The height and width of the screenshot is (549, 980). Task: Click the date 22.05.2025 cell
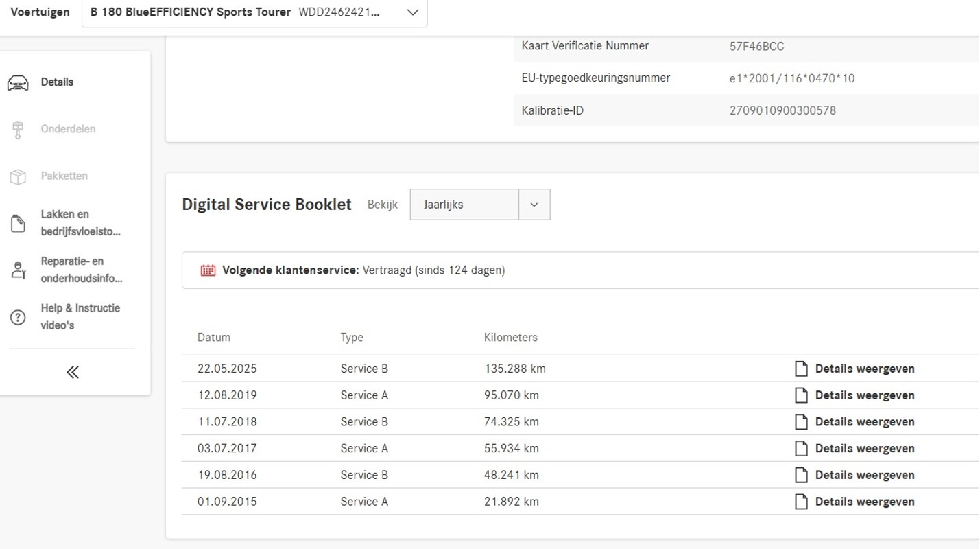point(227,369)
